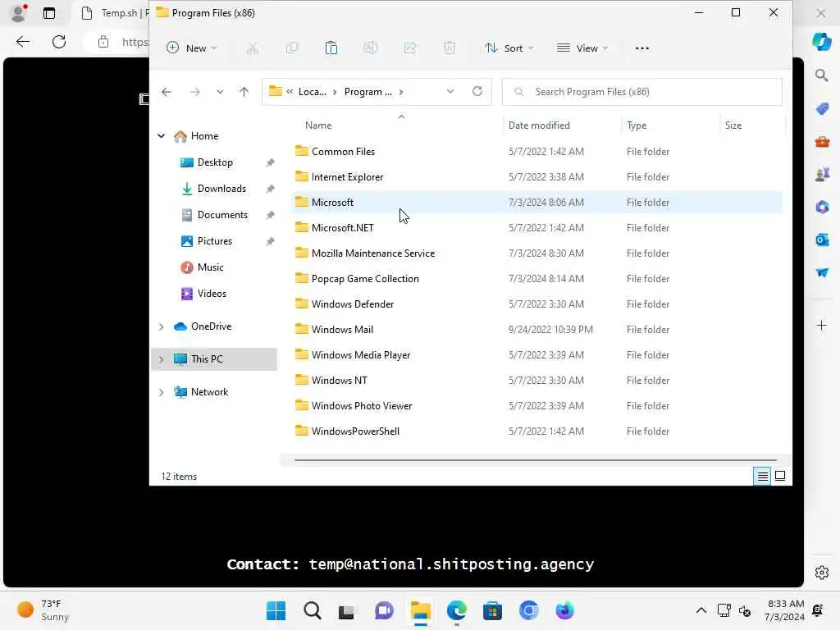The width and height of the screenshot is (840, 630).
Task: Show hidden system tray icons
Action: click(701, 610)
